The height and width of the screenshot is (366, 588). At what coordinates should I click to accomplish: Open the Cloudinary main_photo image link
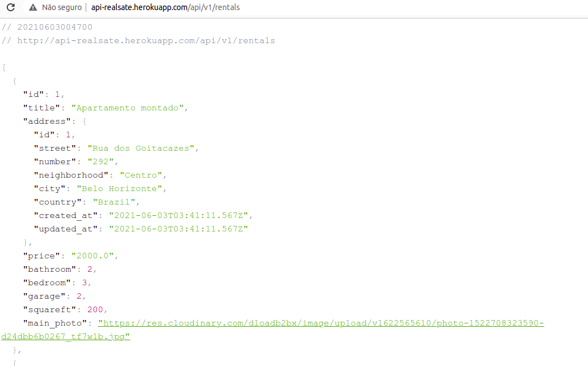(x=319, y=323)
